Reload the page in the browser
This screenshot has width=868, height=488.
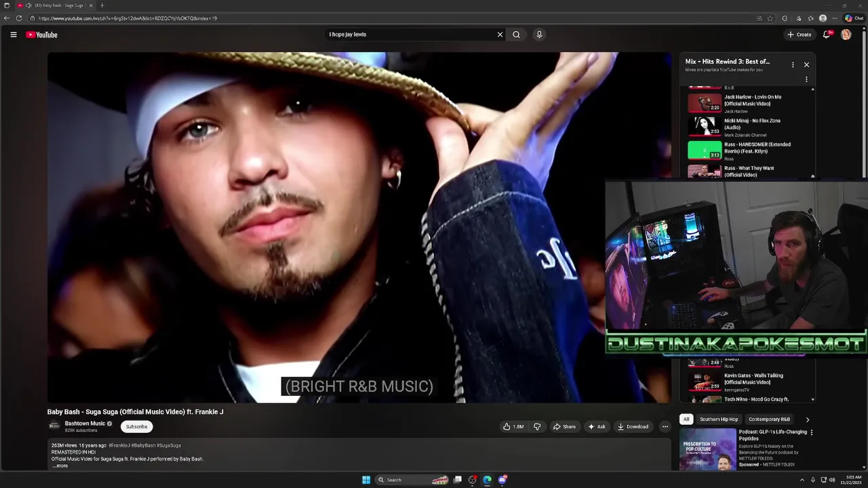pyautogui.click(x=19, y=18)
